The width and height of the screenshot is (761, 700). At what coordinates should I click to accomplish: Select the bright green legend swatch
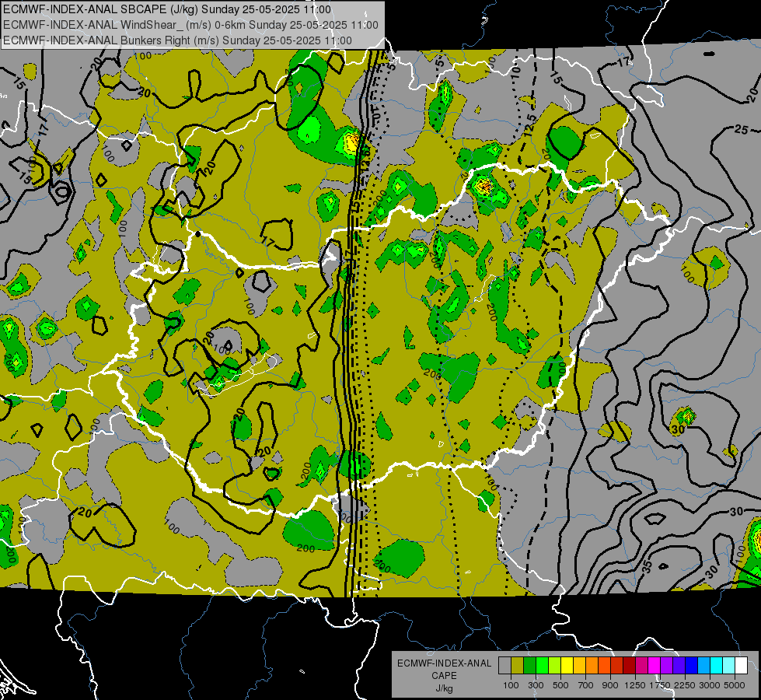542,666
